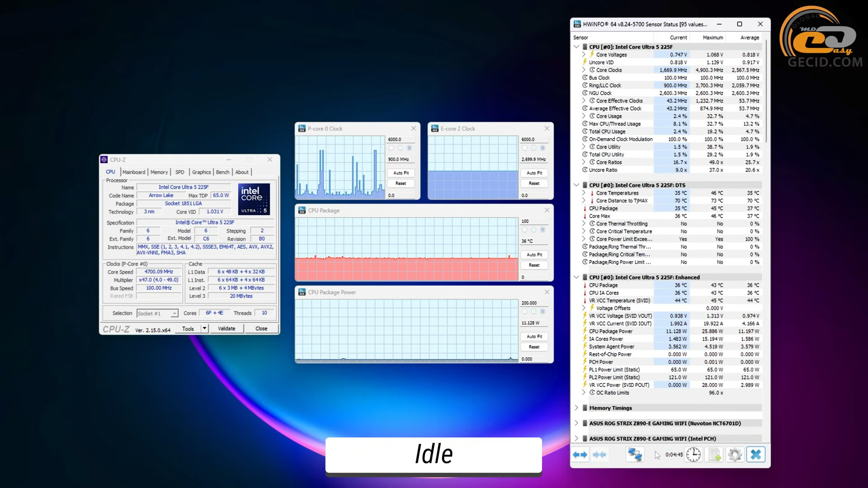Viewport: 868px width, 488px height.
Task: Pick the middle color swatch in CPU Package graph
Action: click(533, 230)
